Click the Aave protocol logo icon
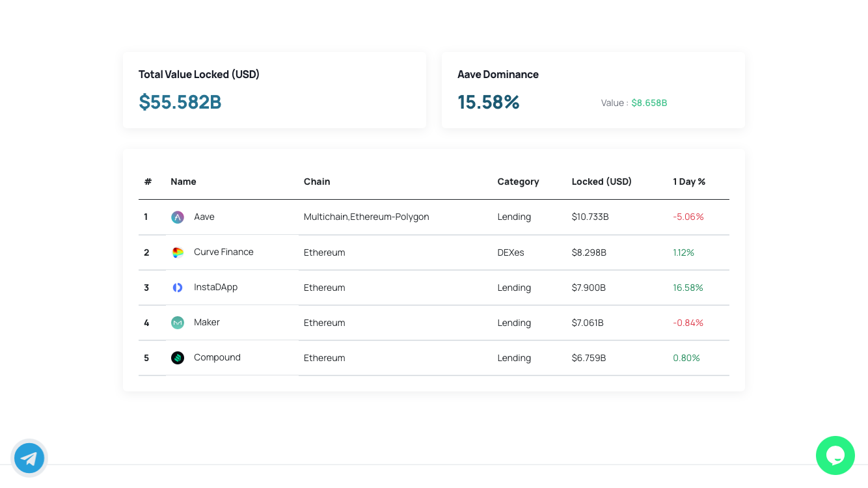 click(x=178, y=217)
